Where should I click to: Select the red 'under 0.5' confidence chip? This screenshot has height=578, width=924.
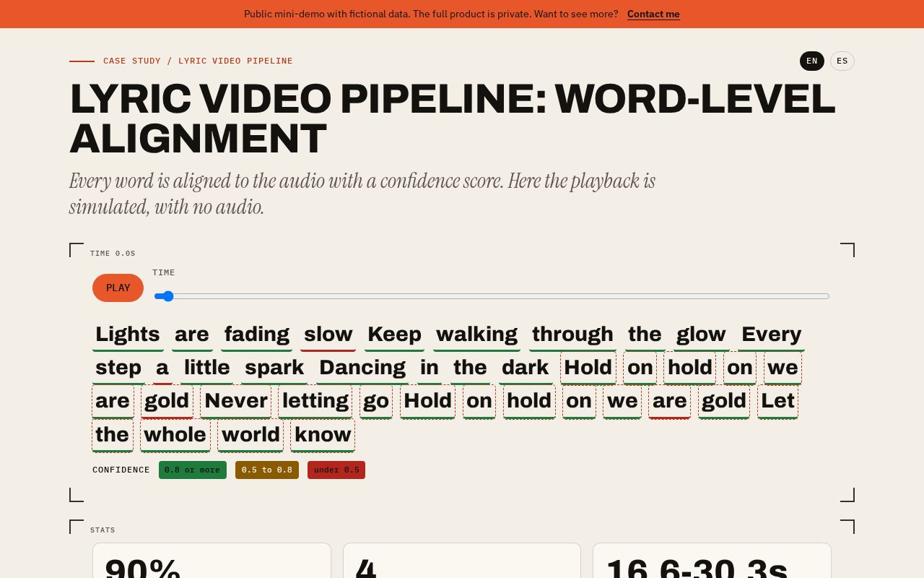[x=336, y=470]
